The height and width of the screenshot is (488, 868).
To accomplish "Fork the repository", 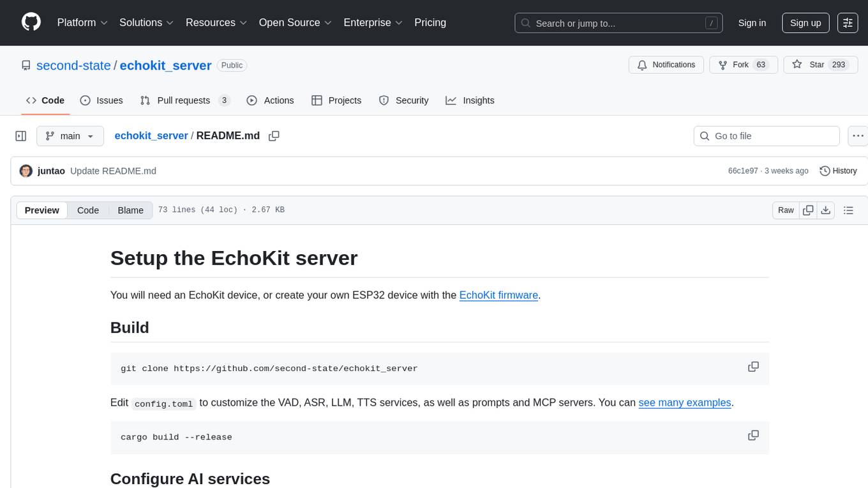I will [744, 65].
